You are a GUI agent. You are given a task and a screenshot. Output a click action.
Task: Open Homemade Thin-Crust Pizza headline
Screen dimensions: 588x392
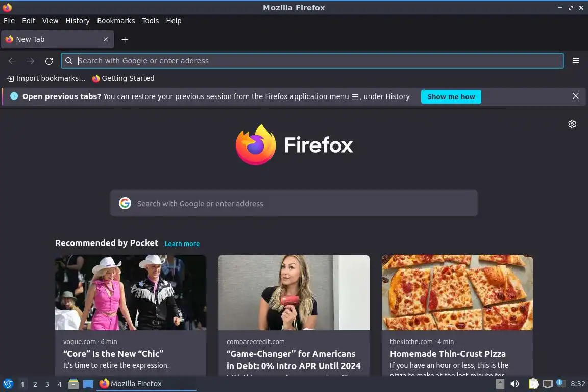click(448, 354)
